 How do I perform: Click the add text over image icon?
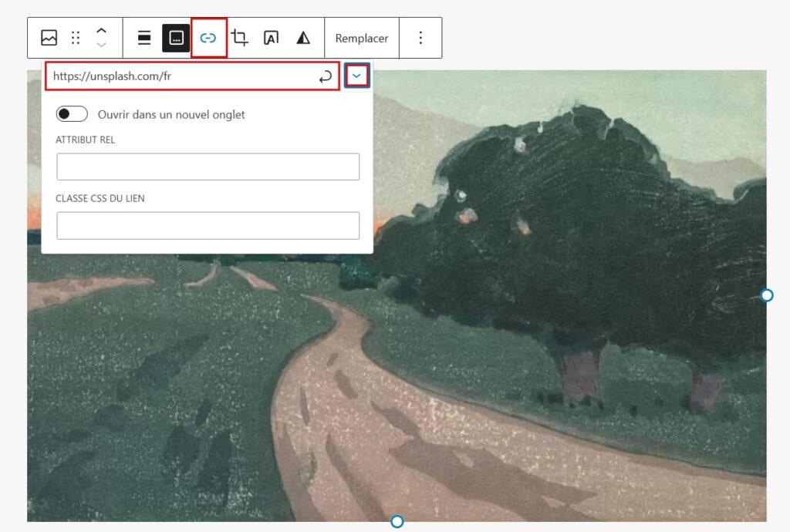[x=271, y=37]
